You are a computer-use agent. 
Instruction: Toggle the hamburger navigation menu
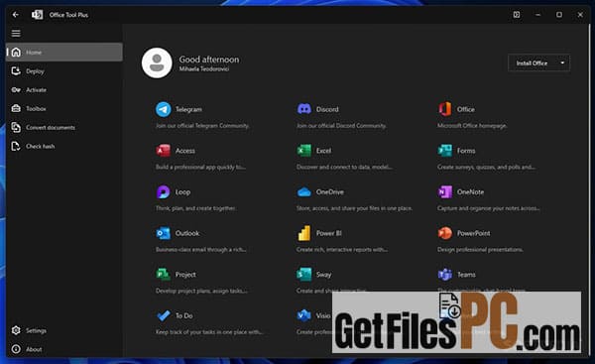16,34
